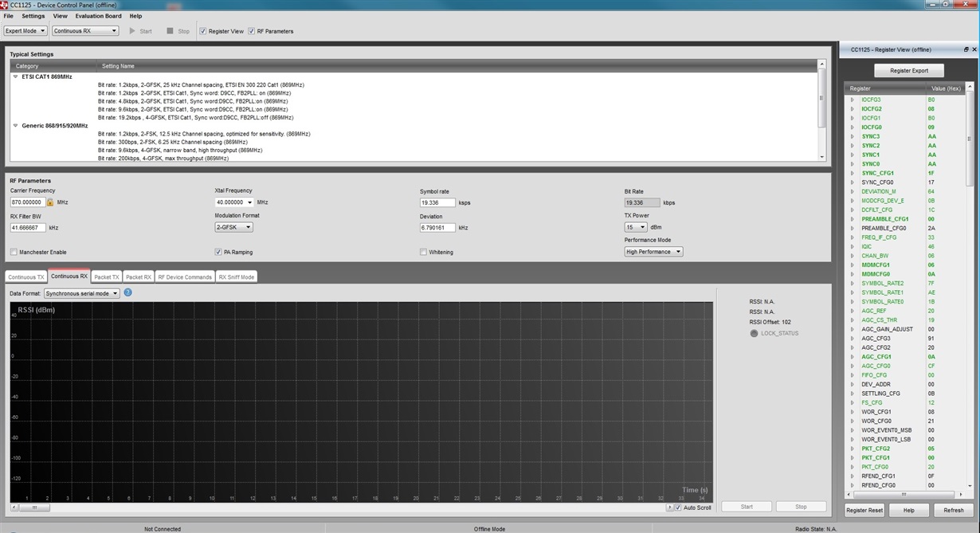Switch to the Packet RX tab
Screen dimensions: 980x533
point(138,276)
